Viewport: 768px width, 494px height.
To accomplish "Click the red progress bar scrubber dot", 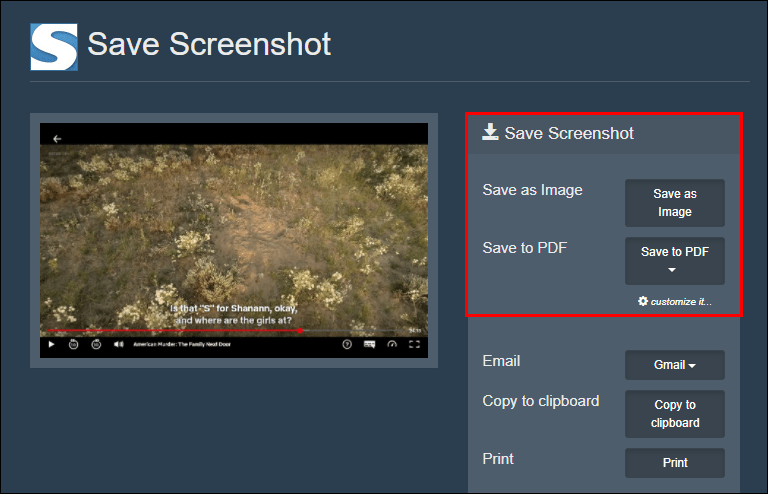I will [300, 330].
